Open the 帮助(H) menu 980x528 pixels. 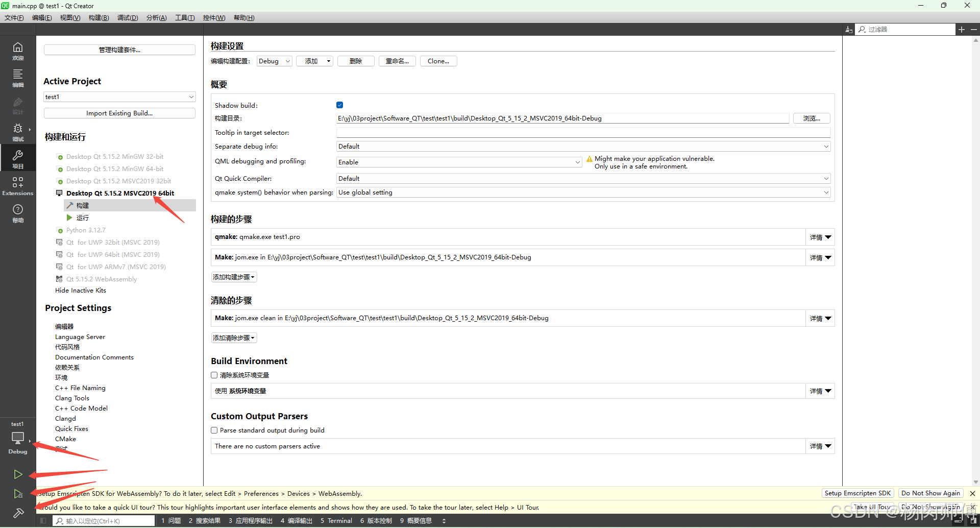coord(244,18)
